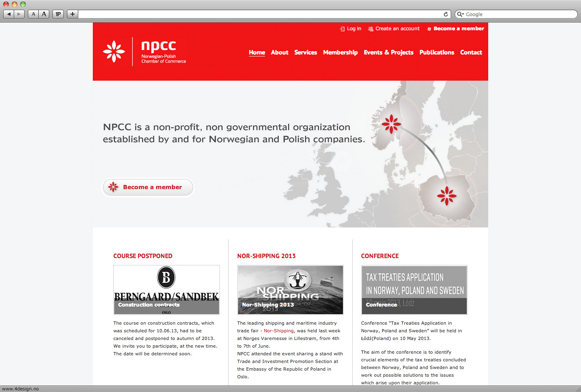
Task: Open the Publications menu item
Action: coord(437,52)
